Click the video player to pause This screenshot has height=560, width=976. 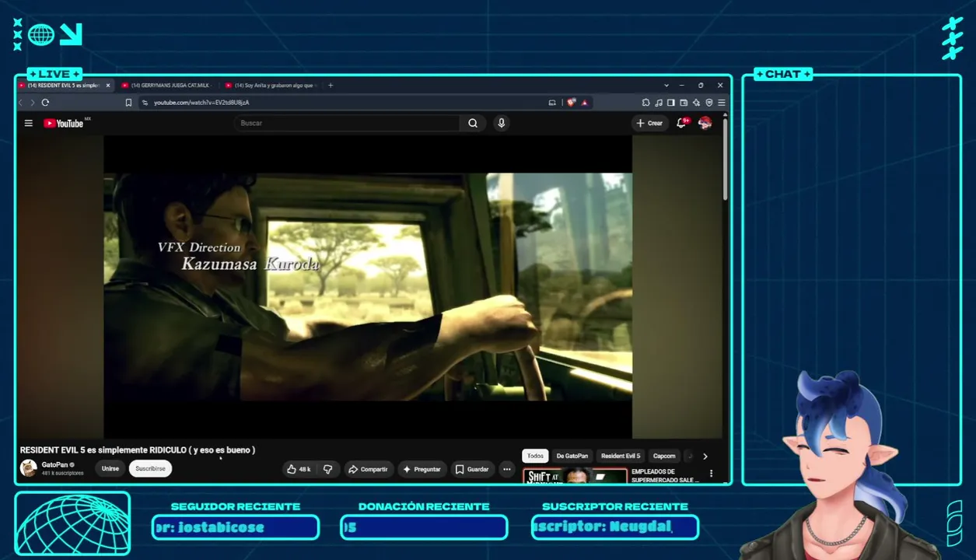point(368,286)
